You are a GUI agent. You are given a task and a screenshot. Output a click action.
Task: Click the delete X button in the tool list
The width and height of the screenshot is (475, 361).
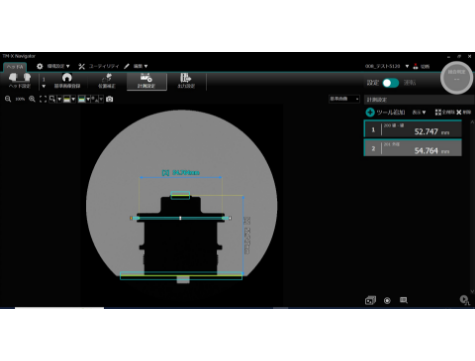click(x=463, y=112)
